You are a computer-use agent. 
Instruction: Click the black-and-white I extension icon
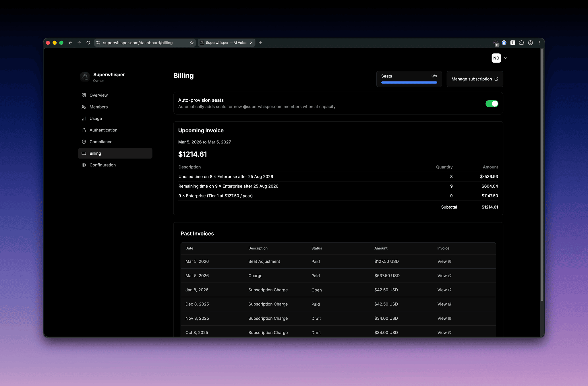(513, 43)
